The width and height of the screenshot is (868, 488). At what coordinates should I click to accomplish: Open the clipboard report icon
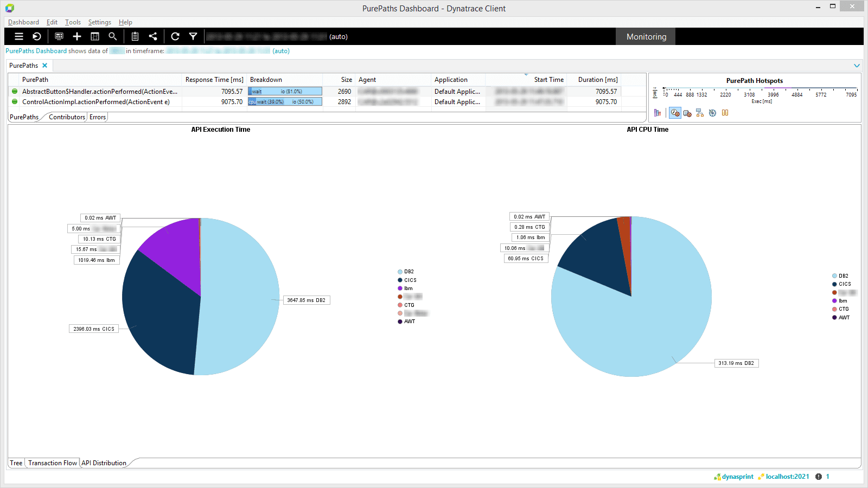coord(135,36)
